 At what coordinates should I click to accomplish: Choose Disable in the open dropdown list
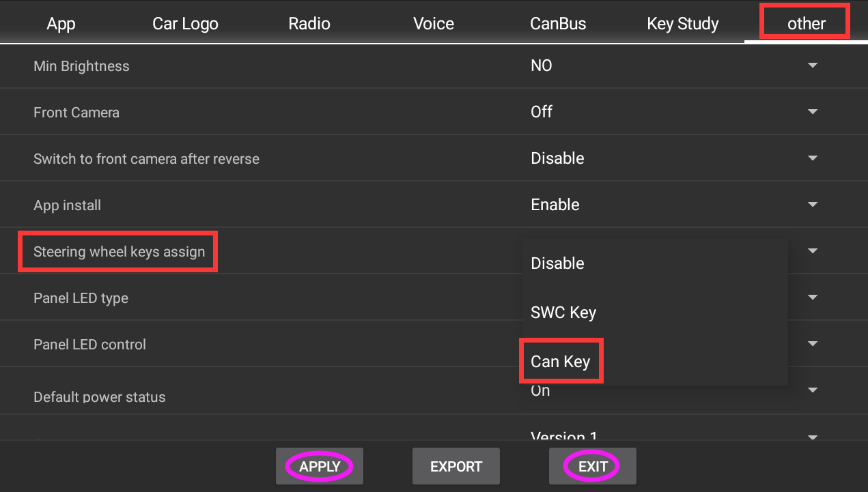(557, 263)
